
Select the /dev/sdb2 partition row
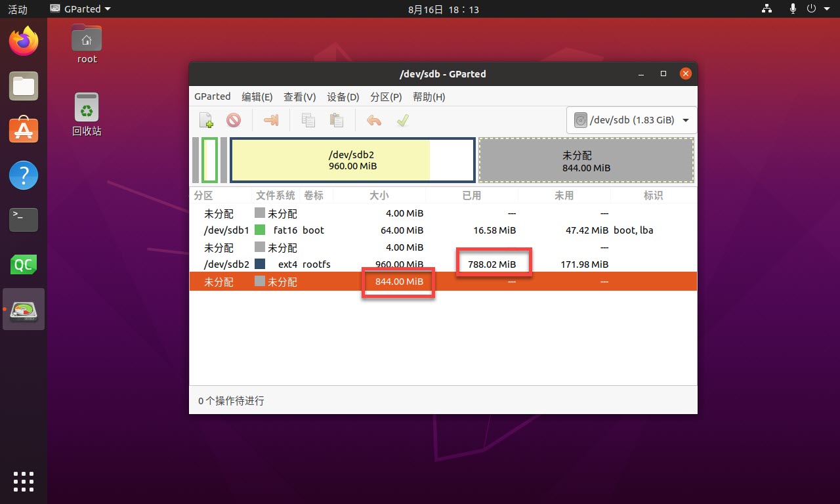[x=443, y=264]
